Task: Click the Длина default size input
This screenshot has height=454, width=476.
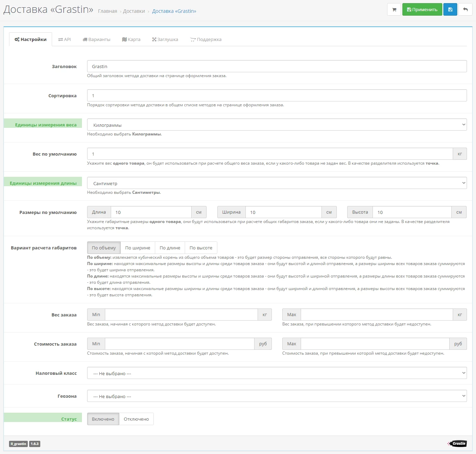Action: 151,212
